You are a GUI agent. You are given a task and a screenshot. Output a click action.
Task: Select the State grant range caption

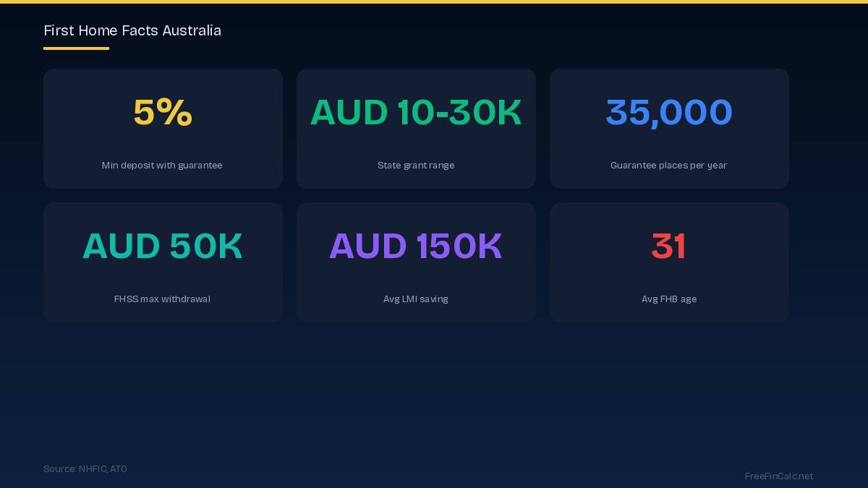point(416,166)
